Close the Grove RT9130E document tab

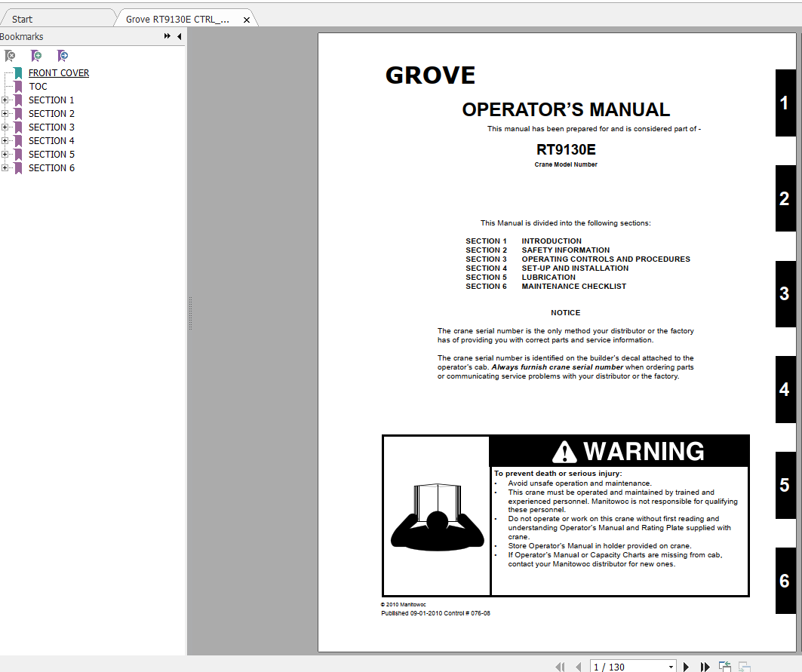tap(247, 20)
